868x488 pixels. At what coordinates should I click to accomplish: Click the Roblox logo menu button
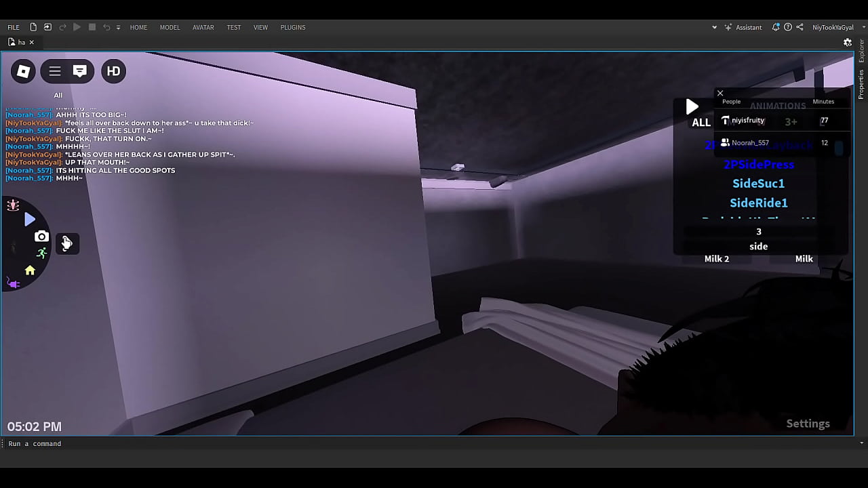(23, 71)
